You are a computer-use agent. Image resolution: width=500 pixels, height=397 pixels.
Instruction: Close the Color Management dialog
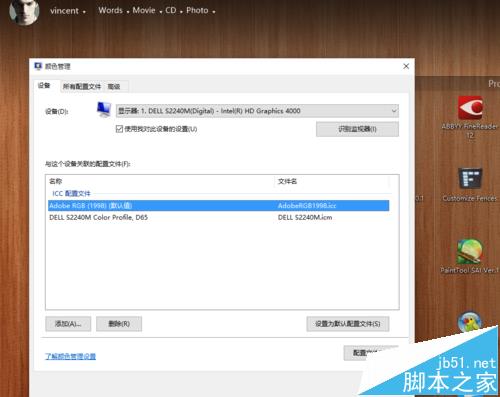point(406,66)
